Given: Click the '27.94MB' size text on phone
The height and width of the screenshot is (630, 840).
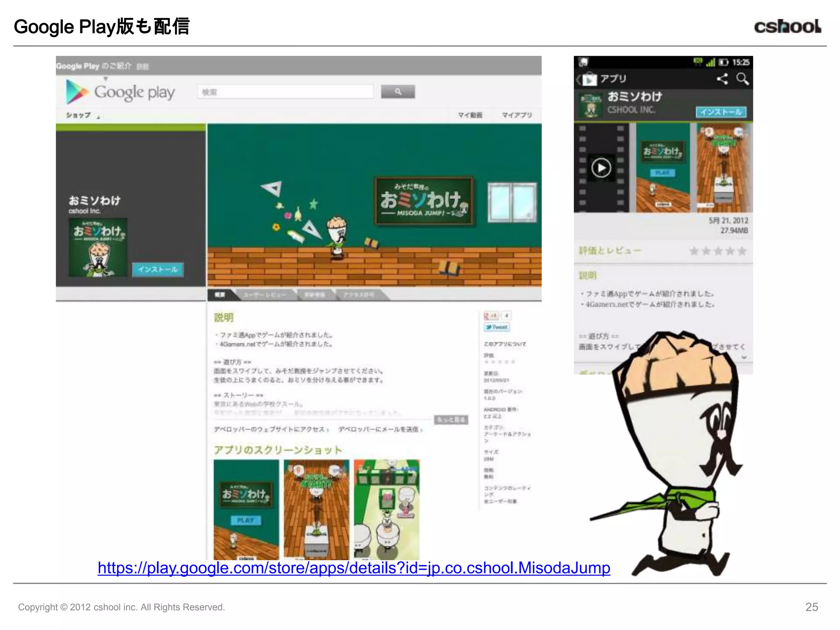Looking at the screenshot, I should 734,231.
